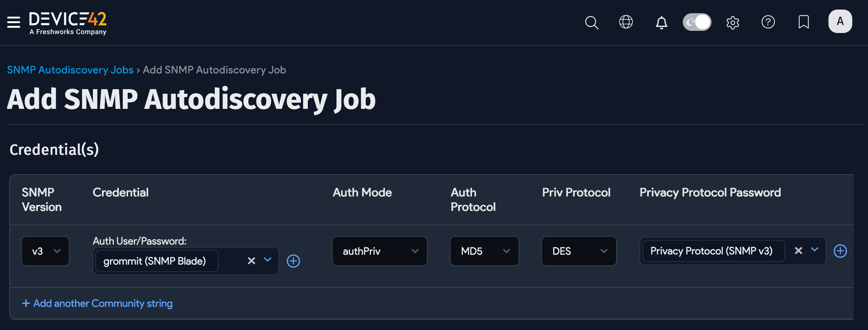
Task: Open the globe language selector
Action: click(x=626, y=22)
